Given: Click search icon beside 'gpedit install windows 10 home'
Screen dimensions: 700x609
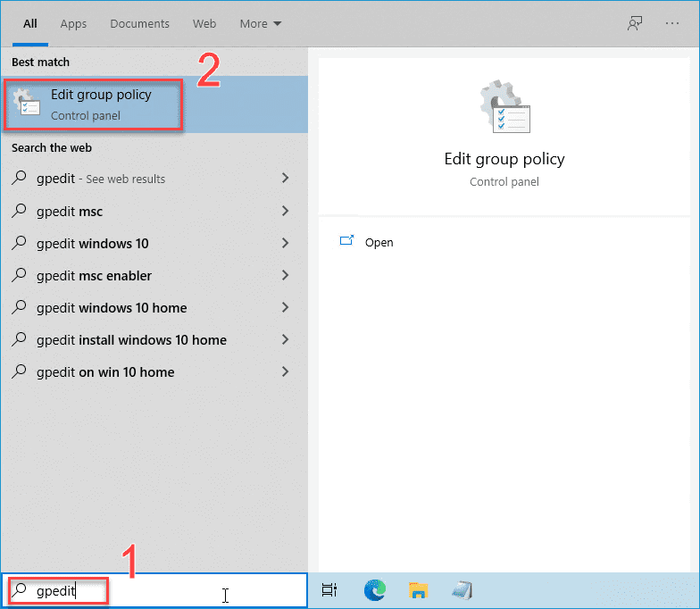Looking at the screenshot, I should (x=20, y=339).
